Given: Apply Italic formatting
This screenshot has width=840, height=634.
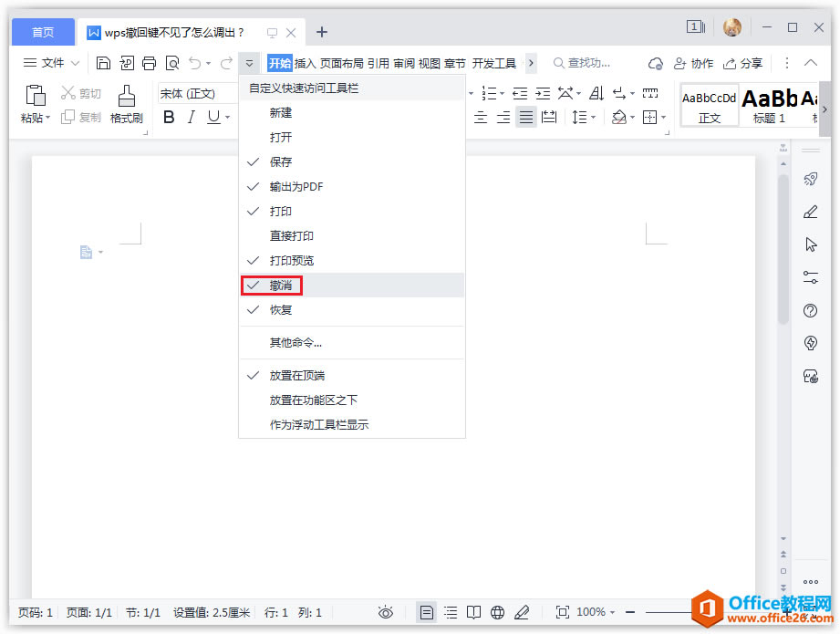Looking at the screenshot, I should click(192, 117).
